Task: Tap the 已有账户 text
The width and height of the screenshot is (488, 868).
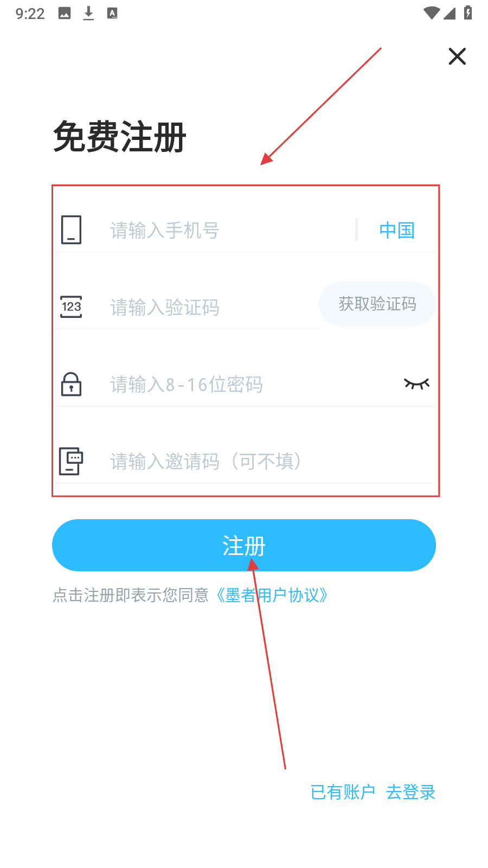Action: [x=343, y=792]
